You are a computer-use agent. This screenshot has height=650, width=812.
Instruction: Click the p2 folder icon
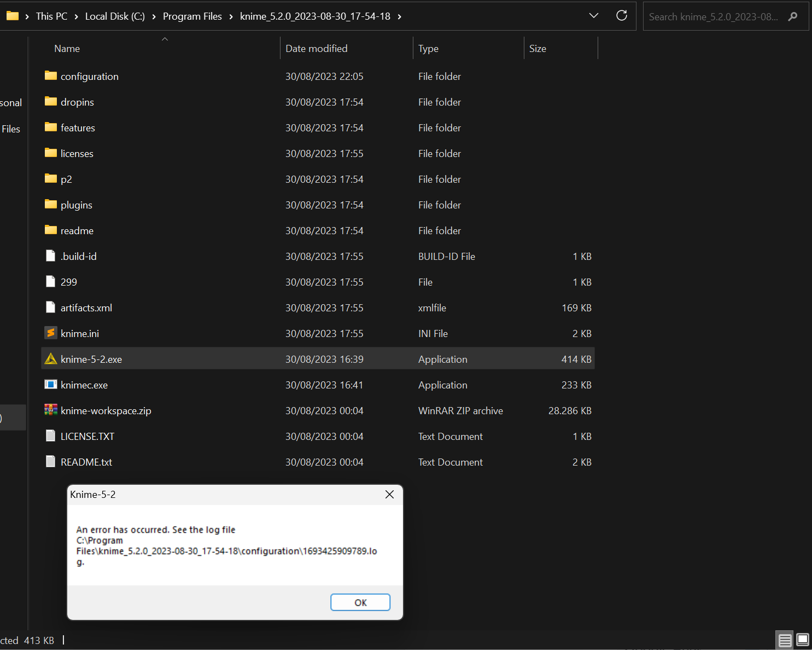(51, 178)
